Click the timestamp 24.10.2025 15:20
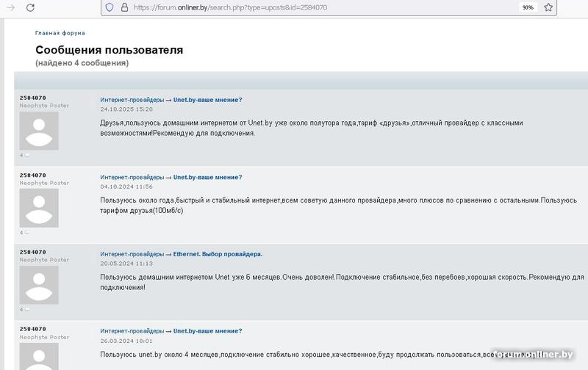This screenshot has width=588, height=370. click(126, 109)
